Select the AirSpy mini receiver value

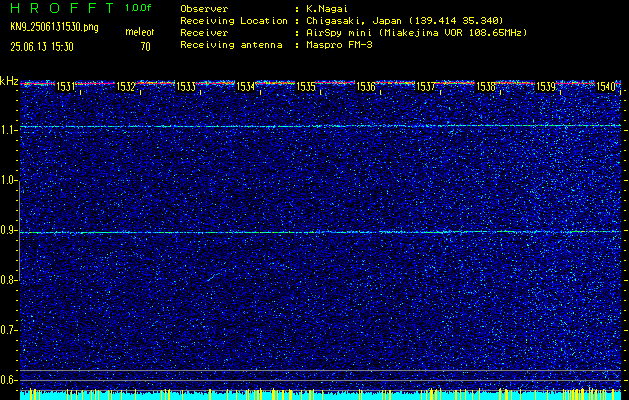coord(416,33)
